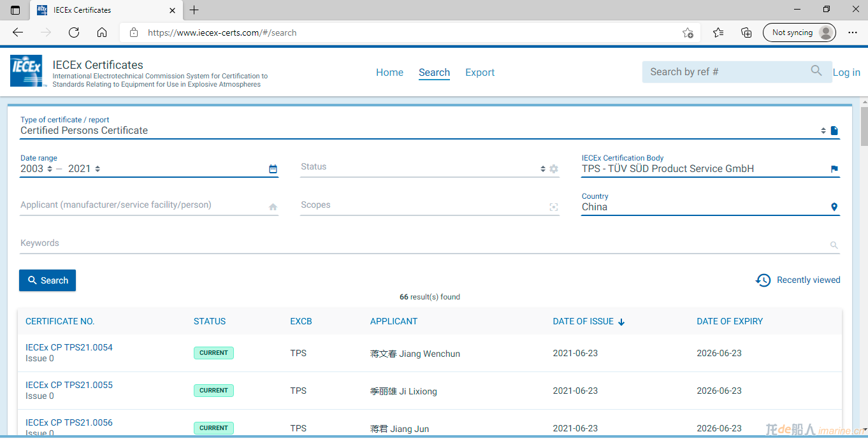Open certificate IECEx CP TPS21.0054
Screen dimensions: 868x439
coord(69,348)
